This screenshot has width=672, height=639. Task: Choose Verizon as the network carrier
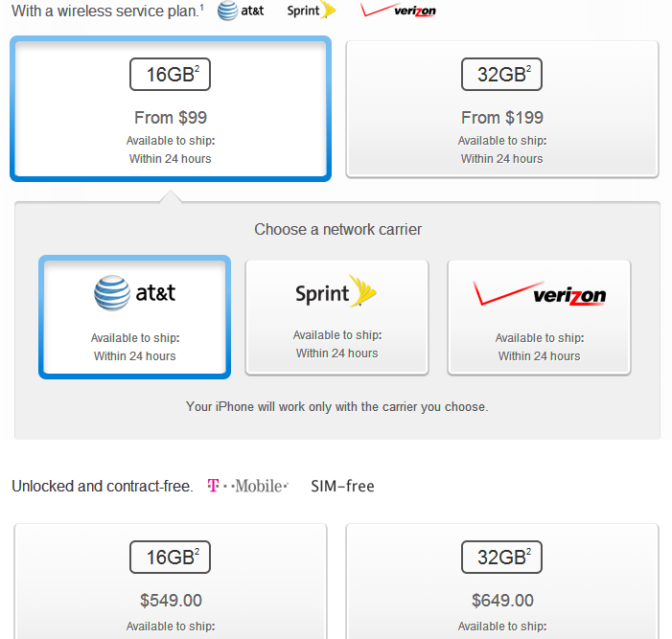pyautogui.click(x=539, y=317)
